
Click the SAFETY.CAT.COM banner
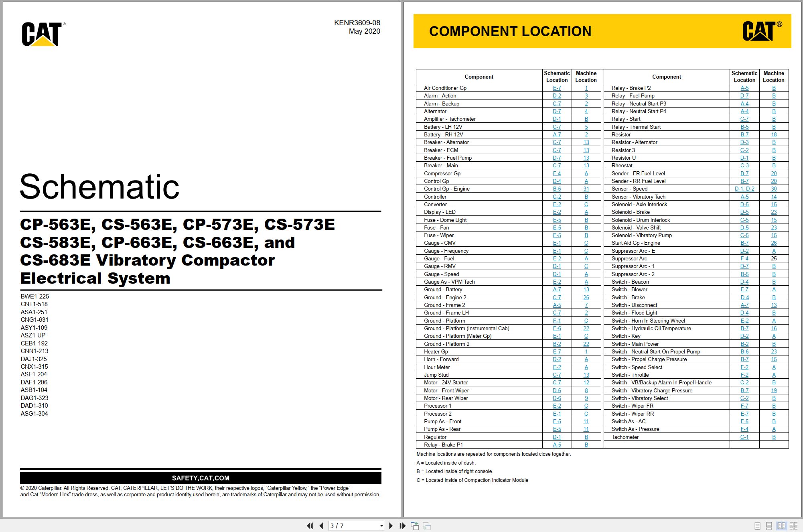201,478
